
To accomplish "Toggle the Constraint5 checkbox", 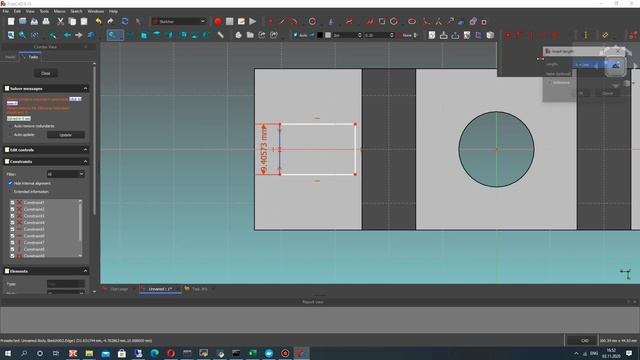I will pos(12,229).
